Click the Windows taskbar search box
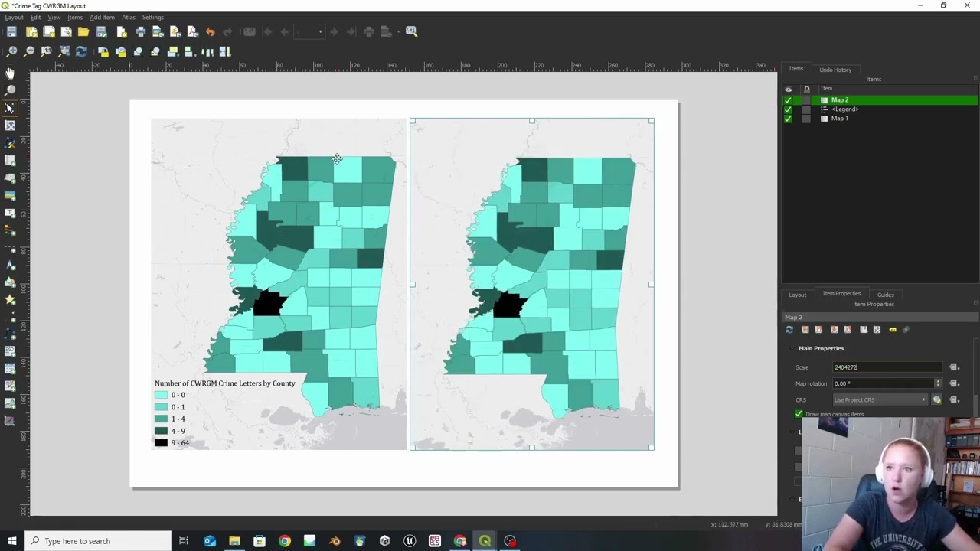This screenshot has height=551, width=980. 98,541
